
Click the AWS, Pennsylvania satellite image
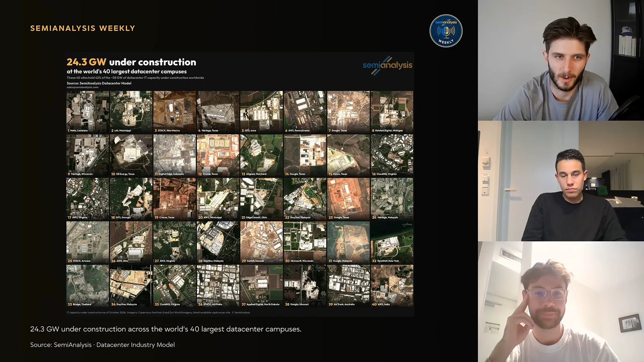305,112
